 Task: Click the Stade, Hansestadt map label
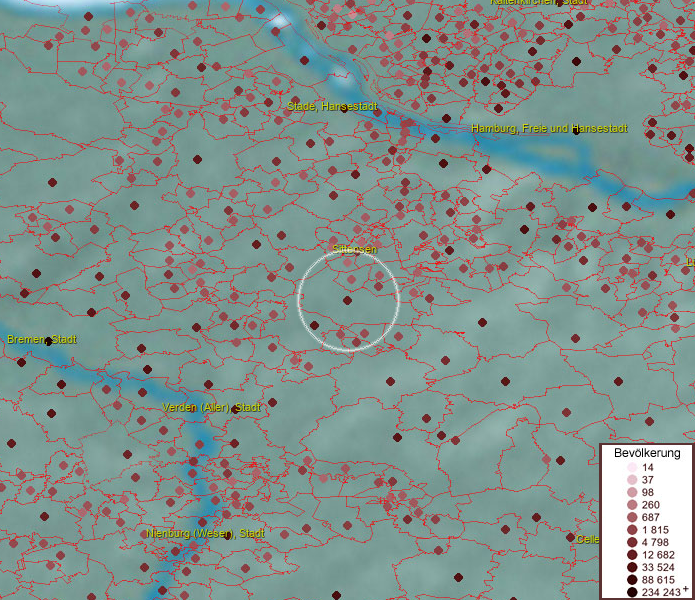tap(332, 106)
